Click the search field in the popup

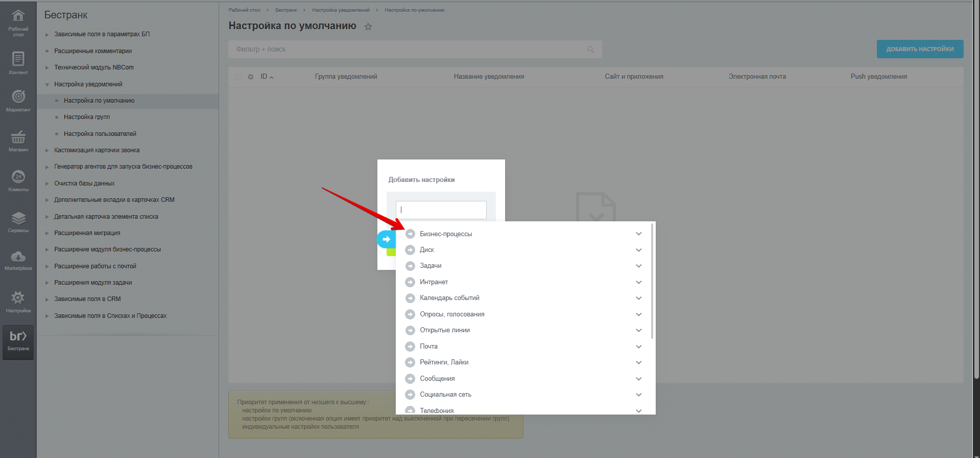pos(441,210)
